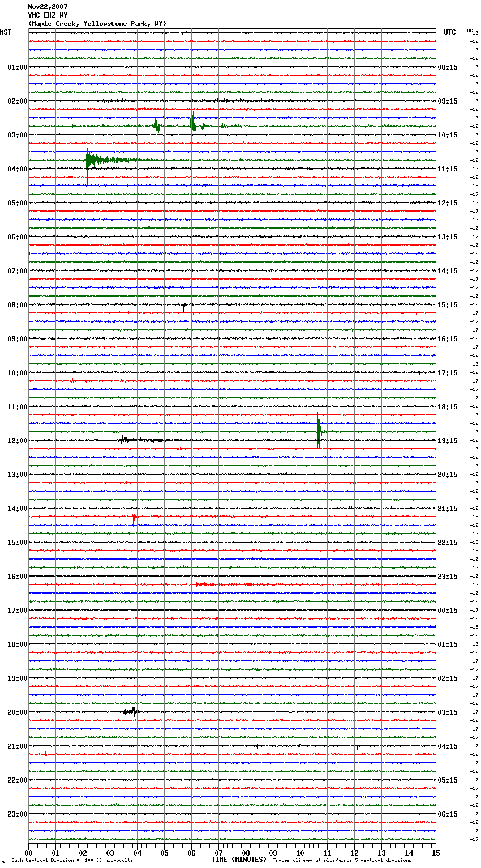Click the 09:15 UTC time label
The image size is (481, 868).
click(448, 101)
